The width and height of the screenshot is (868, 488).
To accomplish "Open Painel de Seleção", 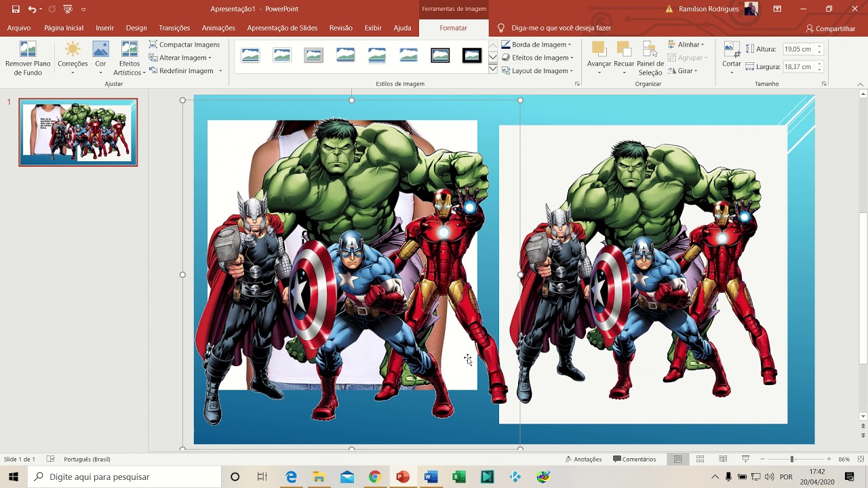I will coord(650,58).
